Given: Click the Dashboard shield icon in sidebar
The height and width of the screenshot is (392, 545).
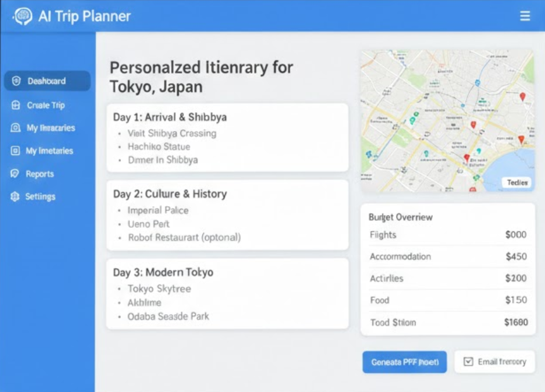Looking at the screenshot, I should pos(16,81).
